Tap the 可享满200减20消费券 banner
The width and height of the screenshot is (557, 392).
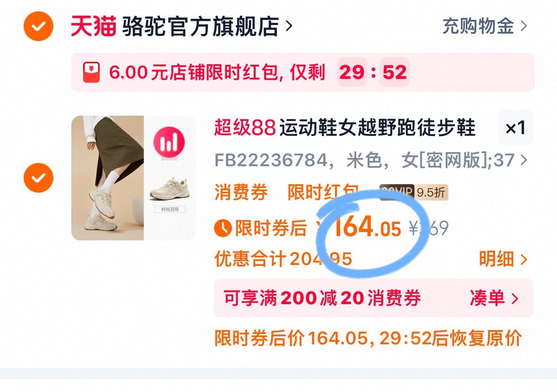373,298
